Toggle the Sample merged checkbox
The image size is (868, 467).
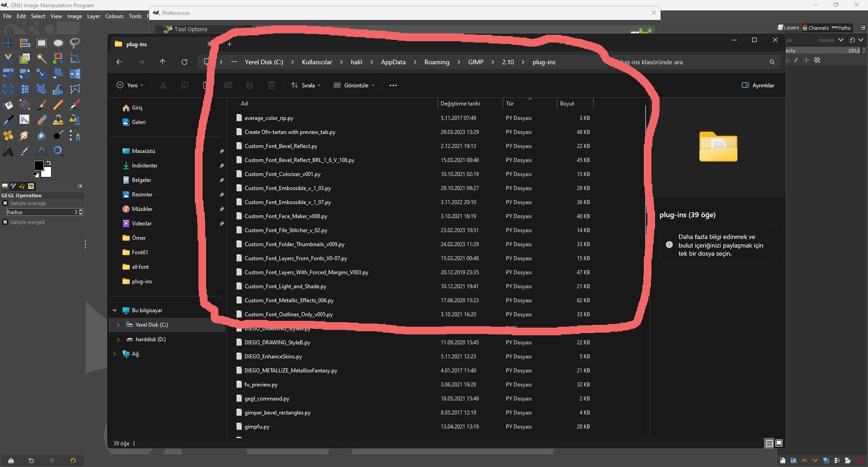pyautogui.click(x=5, y=222)
